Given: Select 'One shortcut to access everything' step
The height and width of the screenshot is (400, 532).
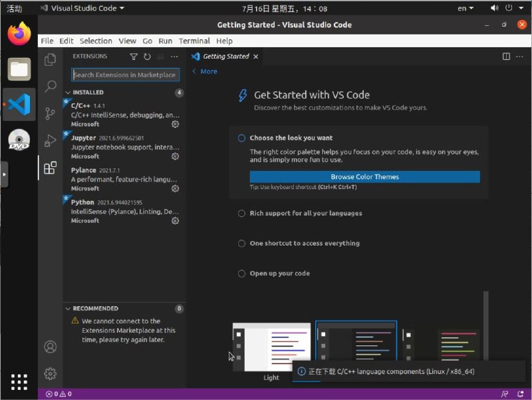Looking at the screenshot, I should tap(242, 244).
